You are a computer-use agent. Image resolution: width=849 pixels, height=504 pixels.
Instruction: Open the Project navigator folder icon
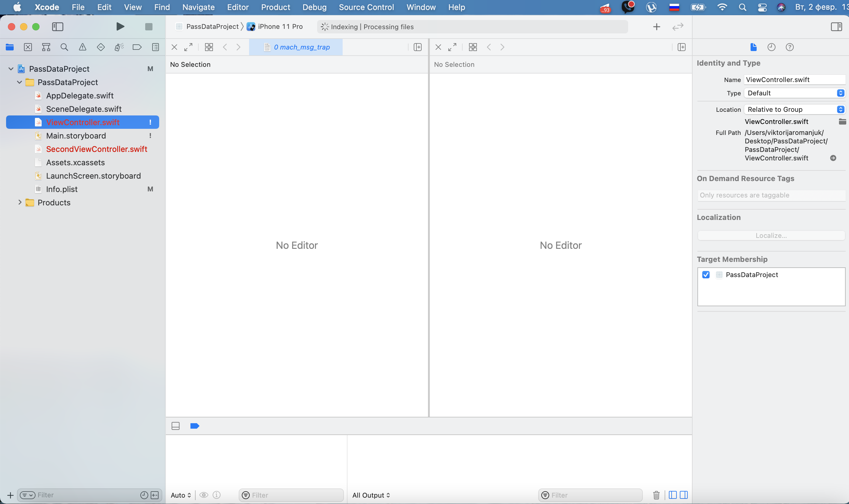tap(10, 47)
